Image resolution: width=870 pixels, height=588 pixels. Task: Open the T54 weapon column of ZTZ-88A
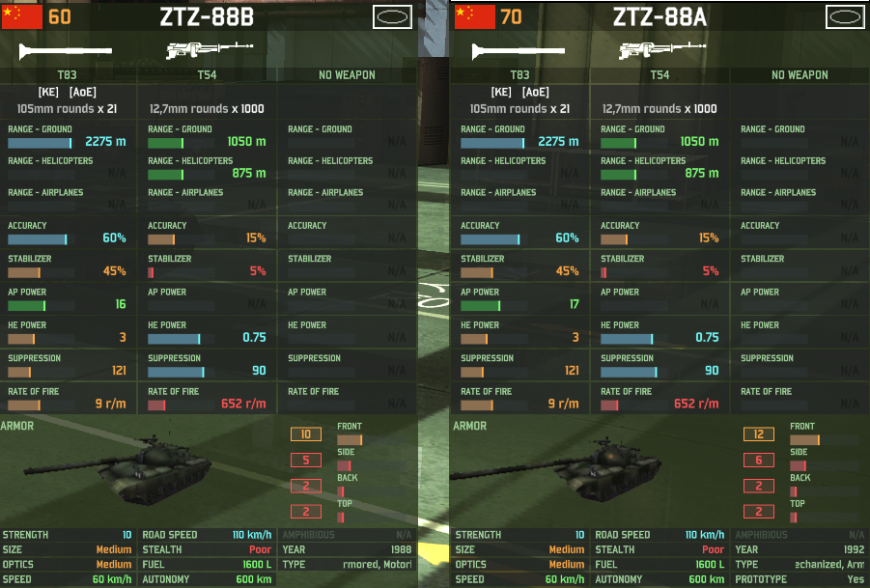click(660, 75)
